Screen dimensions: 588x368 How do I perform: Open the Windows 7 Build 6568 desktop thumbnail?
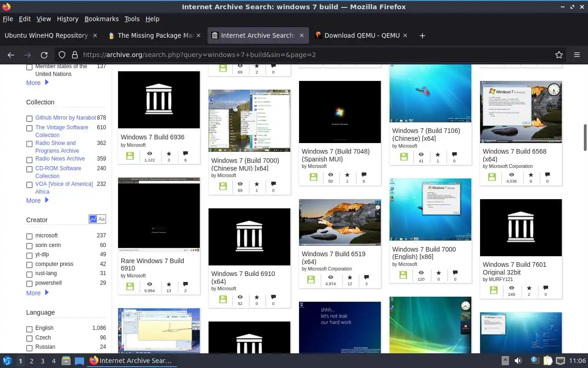pos(521,112)
